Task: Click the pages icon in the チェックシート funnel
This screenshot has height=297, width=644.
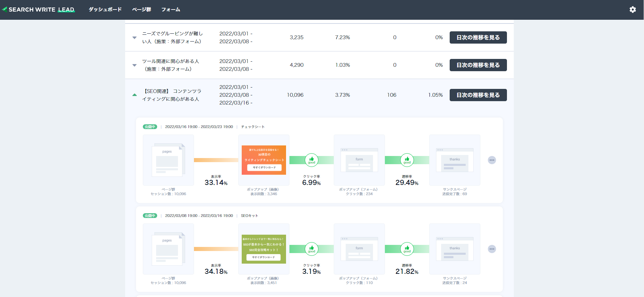Action: coord(168,160)
